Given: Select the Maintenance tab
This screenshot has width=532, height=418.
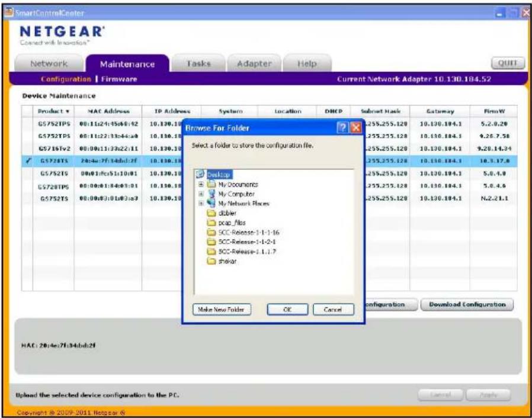Looking at the screenshot, I should [x=127, y=64].
